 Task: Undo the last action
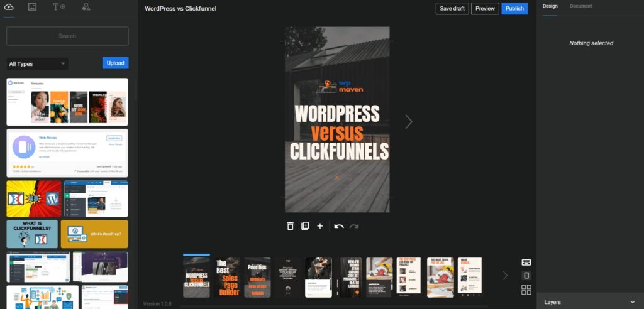[339, 227]
